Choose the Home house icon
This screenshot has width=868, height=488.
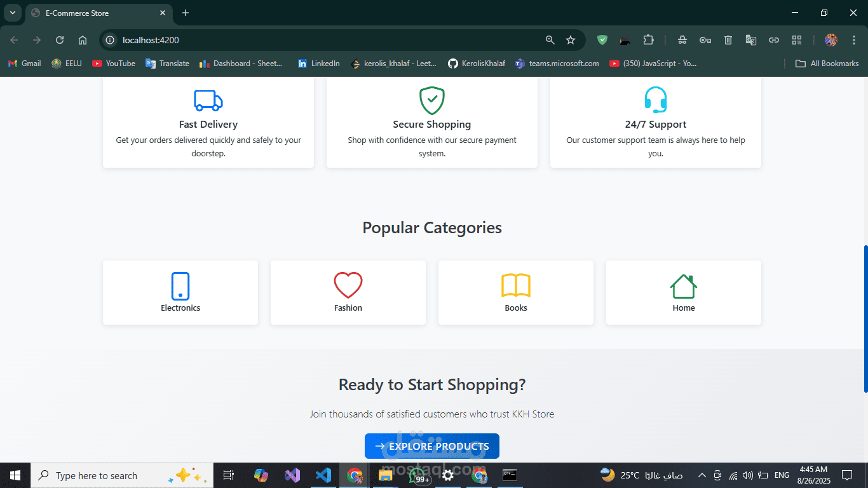(684, 286)
